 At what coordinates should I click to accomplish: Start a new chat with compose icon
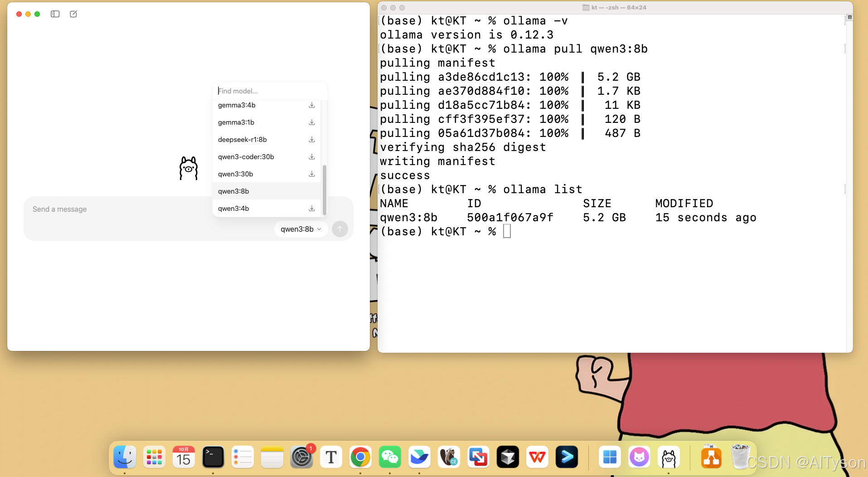coord(73,14)
